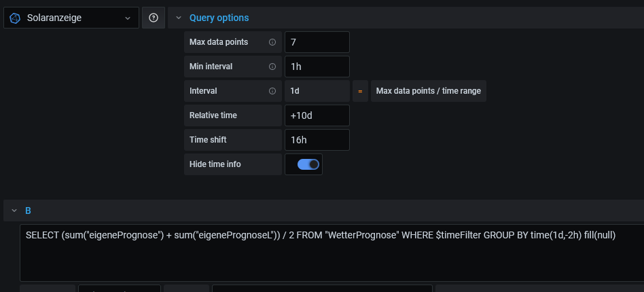The image size is (644, 292).
Task: Click the Interval info icon
Action: click(x=272, y=91)
